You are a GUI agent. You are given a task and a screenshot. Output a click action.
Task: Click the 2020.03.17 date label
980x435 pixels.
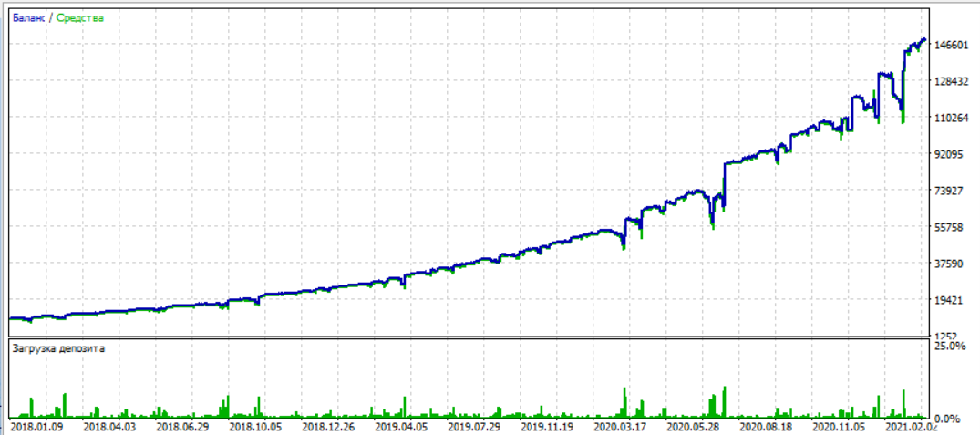(x=621, y=428)
